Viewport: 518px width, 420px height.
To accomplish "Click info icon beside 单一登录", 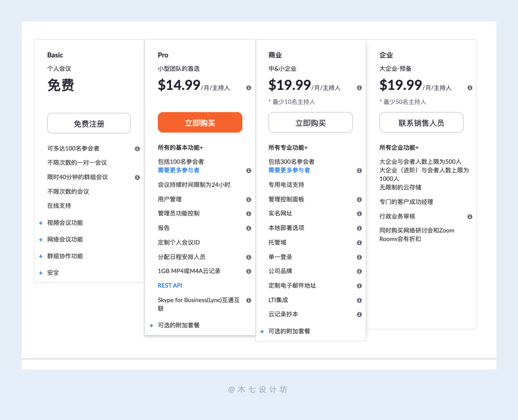I will [359, 257].
